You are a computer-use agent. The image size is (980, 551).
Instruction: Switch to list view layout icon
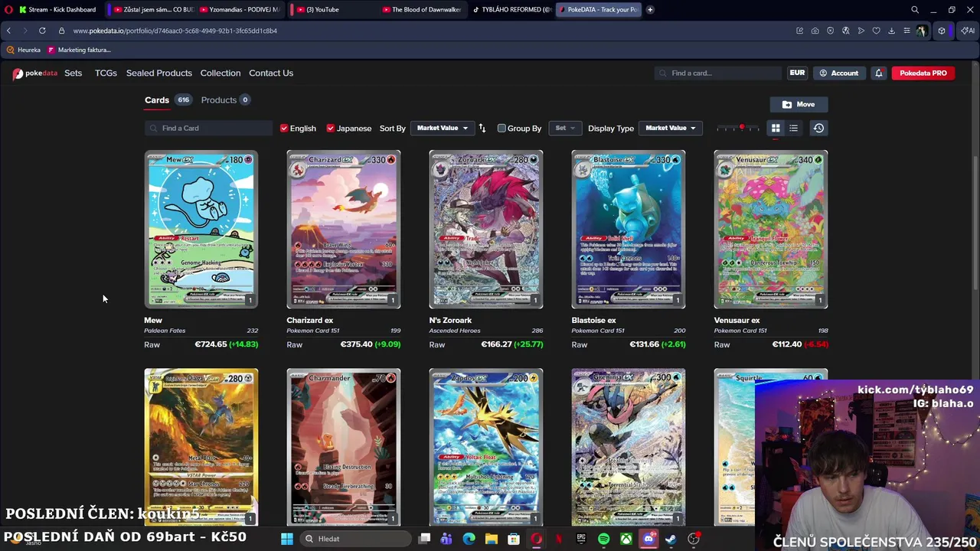[x=793, y=129]
